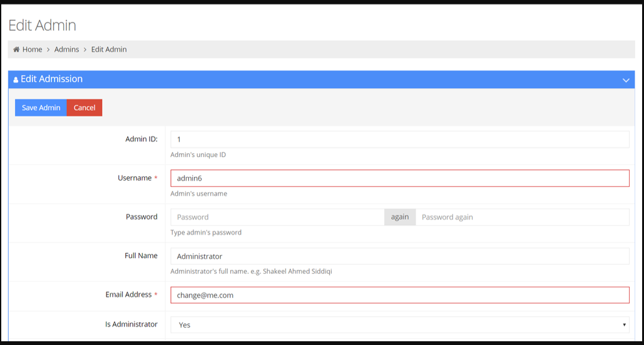Go to Admins breadcrumb link

(x=66, y=49)
